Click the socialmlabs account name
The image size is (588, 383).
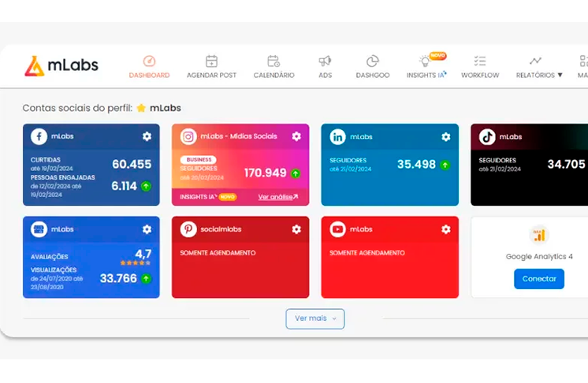point(221,229)
